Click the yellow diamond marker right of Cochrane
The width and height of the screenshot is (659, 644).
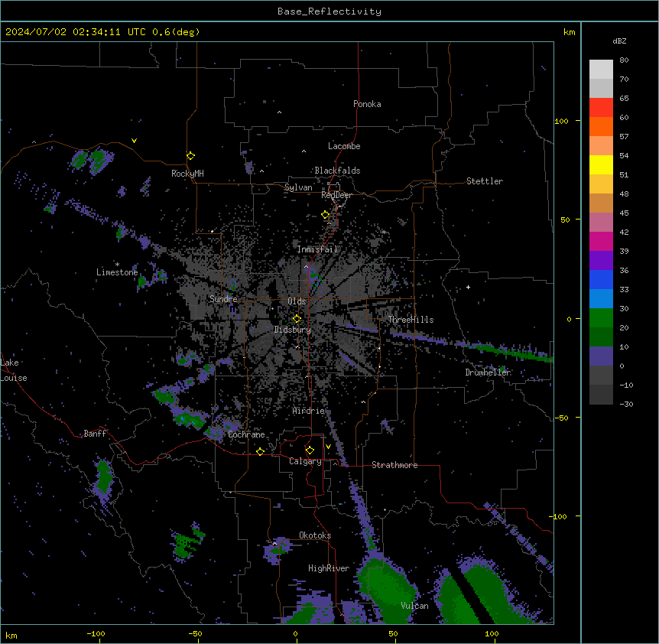260,451
